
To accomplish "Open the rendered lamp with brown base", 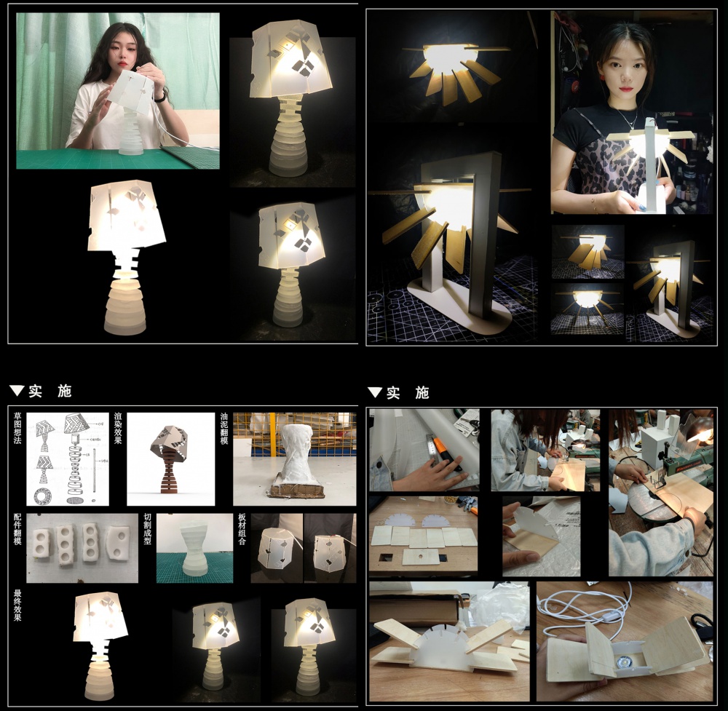I will tap(171, 460).
